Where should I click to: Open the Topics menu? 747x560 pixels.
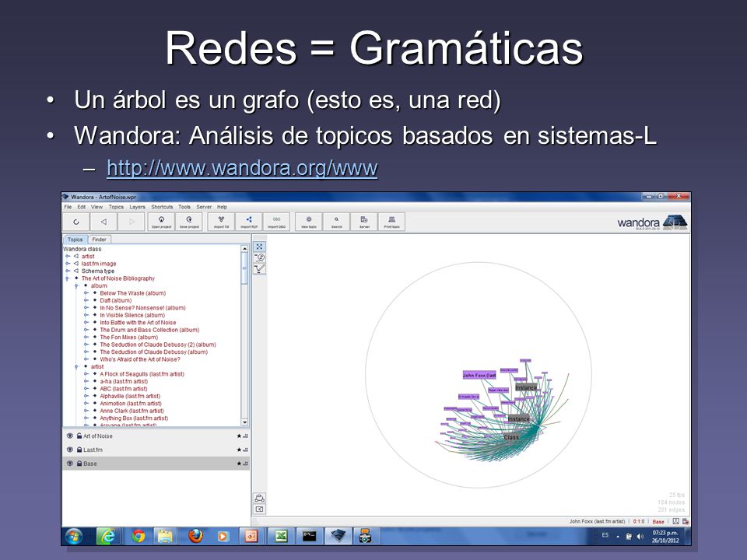(116, 207)
